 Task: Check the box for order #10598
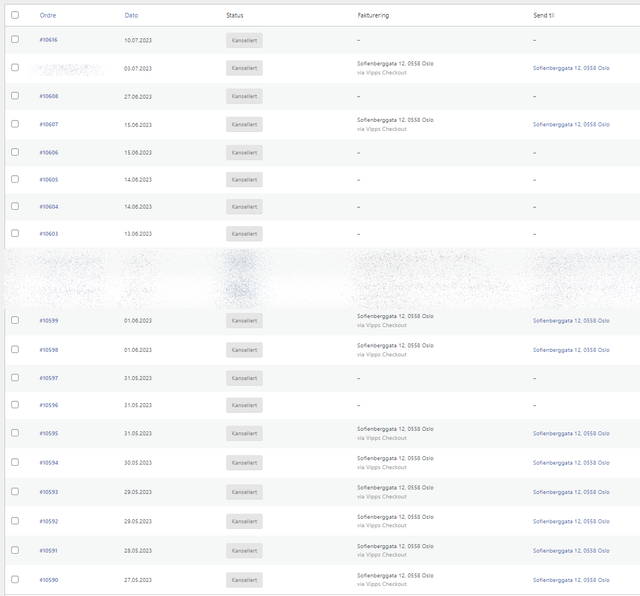click(x=15, y=349)
